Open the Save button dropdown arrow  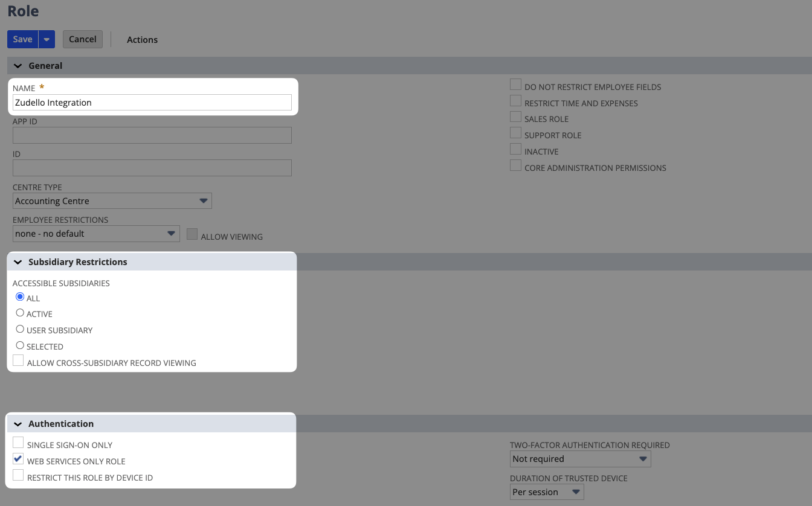[47, 39]
